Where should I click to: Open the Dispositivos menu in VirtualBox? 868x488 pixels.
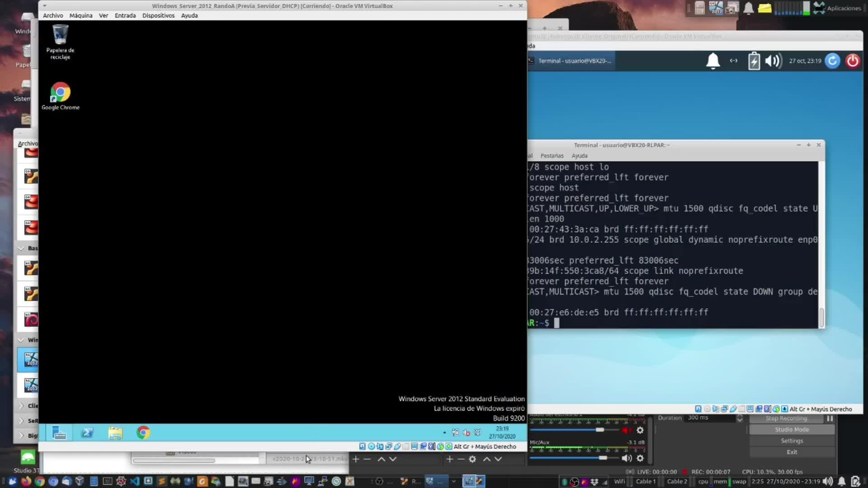158,15
